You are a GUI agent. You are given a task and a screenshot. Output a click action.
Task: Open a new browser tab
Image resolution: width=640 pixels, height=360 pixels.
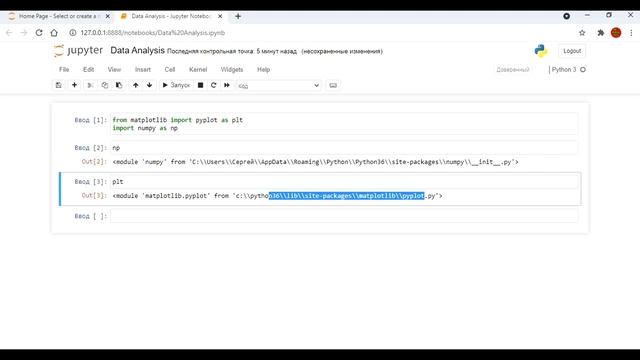[x=238, y=16]
